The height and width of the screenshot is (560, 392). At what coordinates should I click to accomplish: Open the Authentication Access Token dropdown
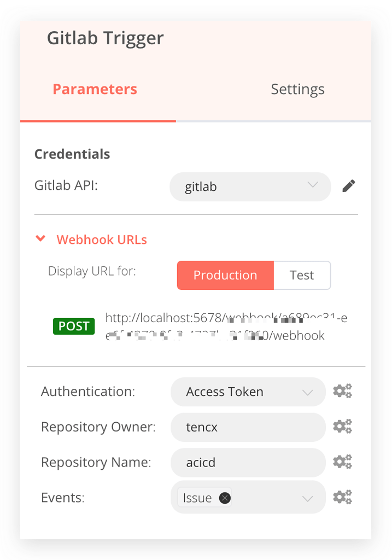(248, 392)
